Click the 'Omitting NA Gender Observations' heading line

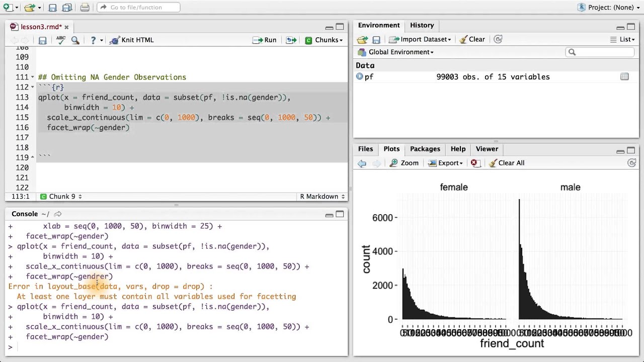pyautogui.click(x=112, y=77)
